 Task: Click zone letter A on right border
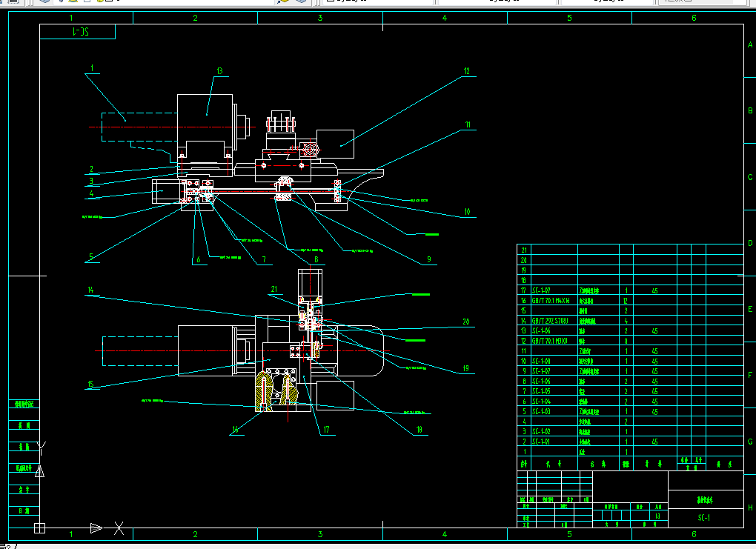point(750,45)
